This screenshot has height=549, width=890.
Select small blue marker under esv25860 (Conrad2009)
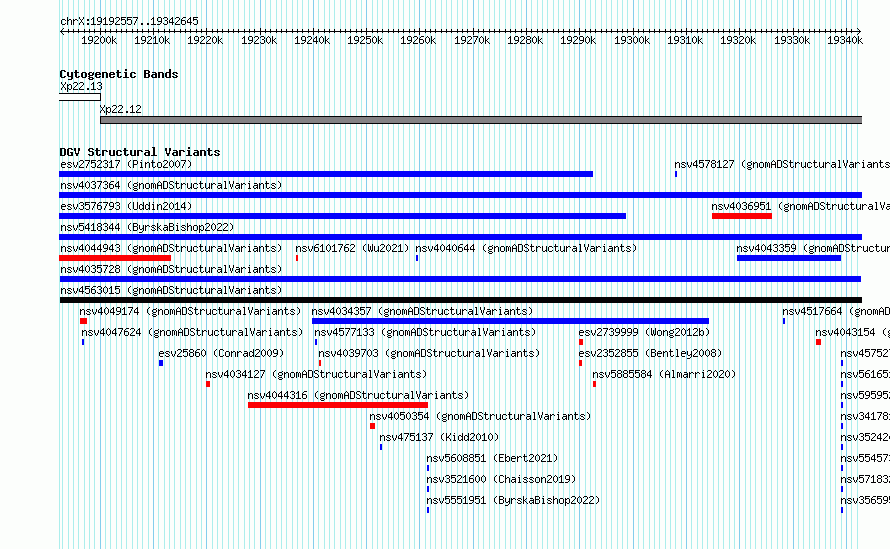click(x=161, y=363)
